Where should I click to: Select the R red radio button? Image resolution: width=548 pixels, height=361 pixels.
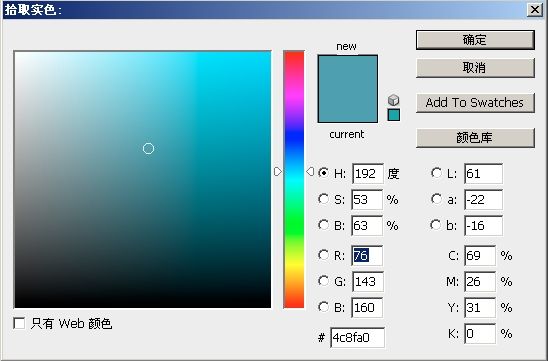[x=323, y=255]
